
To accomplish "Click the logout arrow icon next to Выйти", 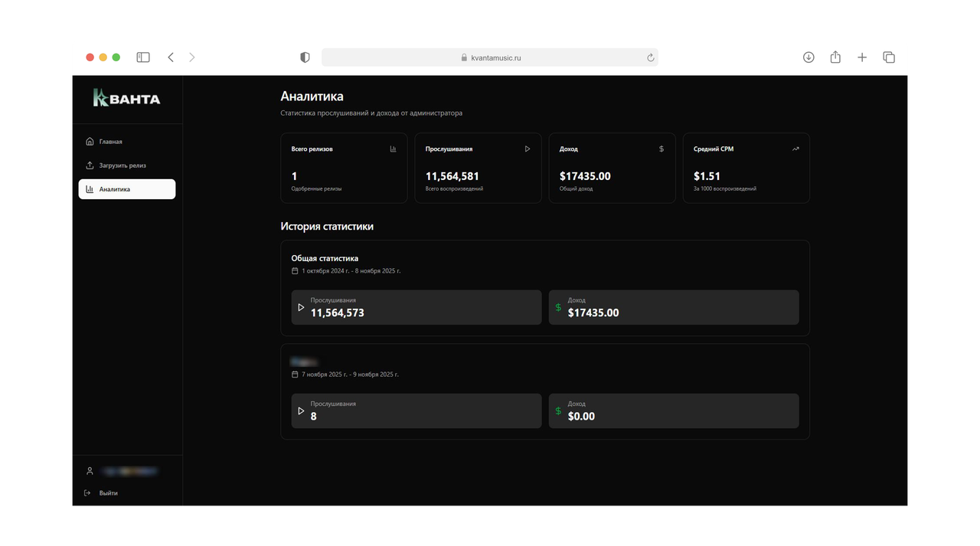I will click(87, 493).
